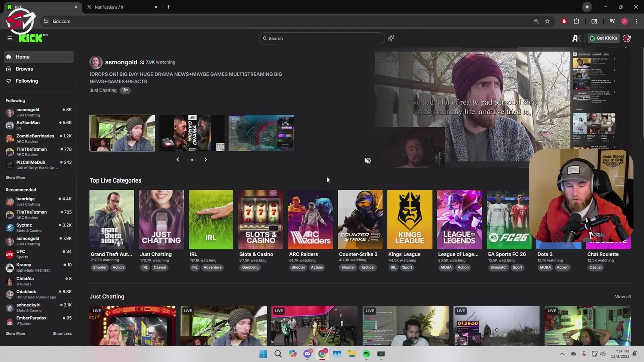Open the Slots & Casino category
644x362 pixels.
[261, 220]
